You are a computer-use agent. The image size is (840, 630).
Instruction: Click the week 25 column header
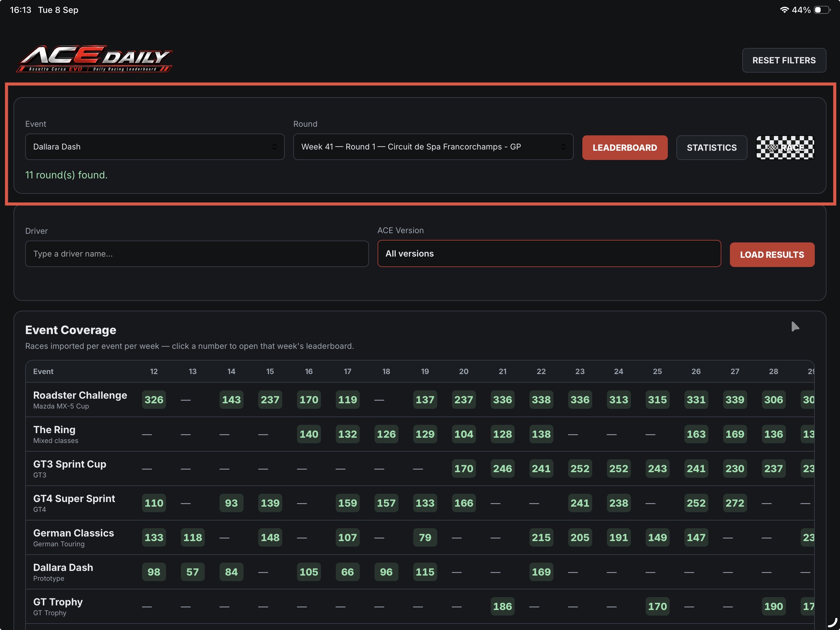tap(657, 371)
